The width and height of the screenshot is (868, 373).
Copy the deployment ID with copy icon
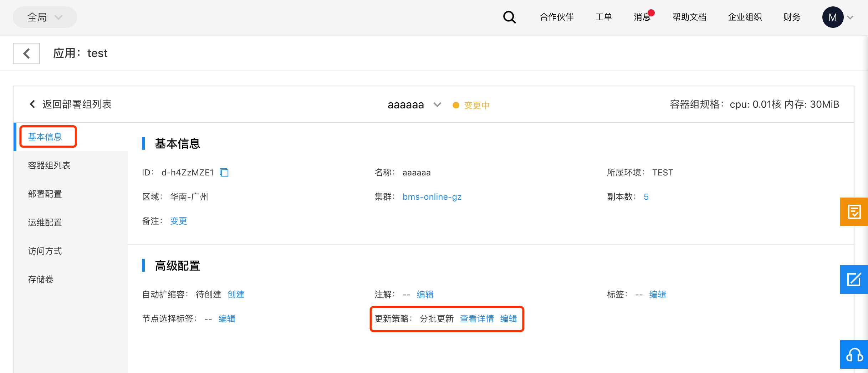pyautogui.click(x=224, y=172)
